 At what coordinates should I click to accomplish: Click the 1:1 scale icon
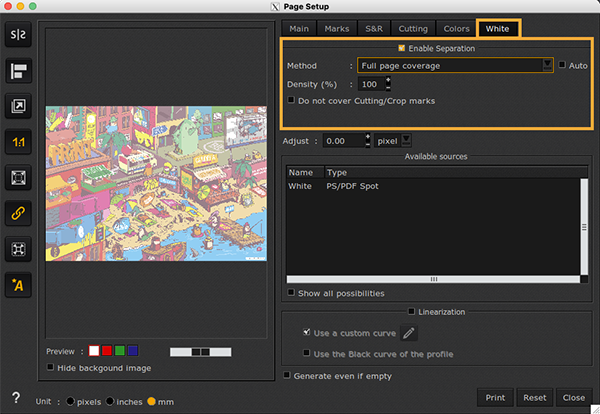[x=19, y=142]
